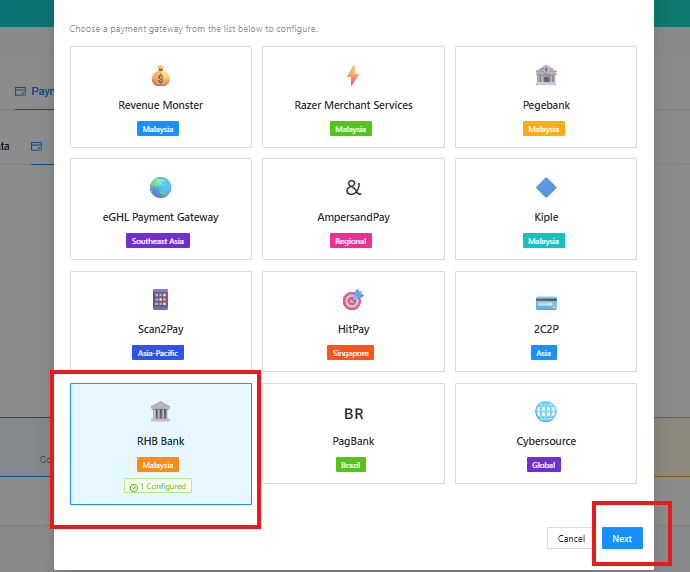This screenshot has width=690, height=572.
Task: Click the green Malaysia tag under Razer
Action: [351, 129]
